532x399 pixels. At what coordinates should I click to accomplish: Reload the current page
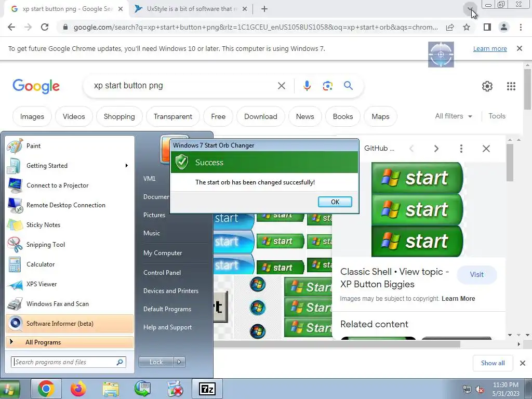point(45,27)
